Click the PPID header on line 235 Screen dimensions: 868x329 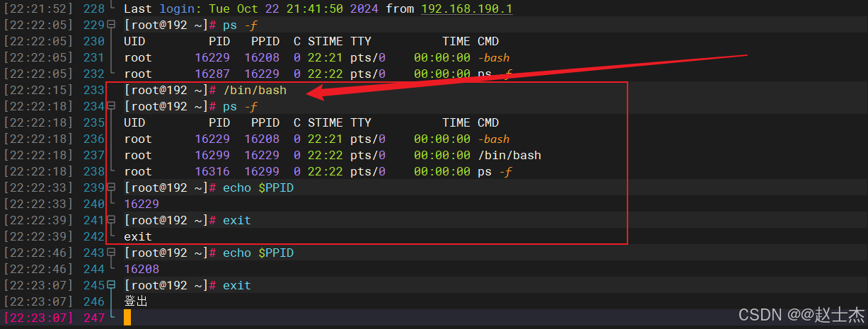[265, 123]
